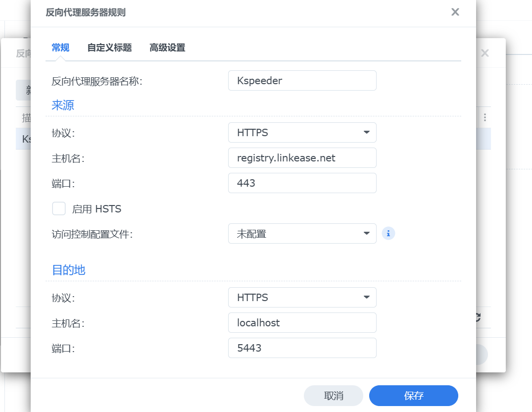The image size is (532, 412).
Task: Enable the 启用 HSTS checkbox
Action: point(59,208)
